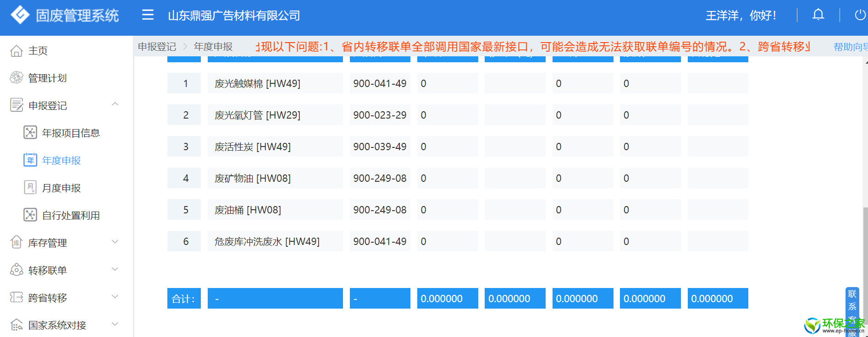The image size is (868, 337).
Task: Click code 900-039-49
Action: click(x=380, y=147)
